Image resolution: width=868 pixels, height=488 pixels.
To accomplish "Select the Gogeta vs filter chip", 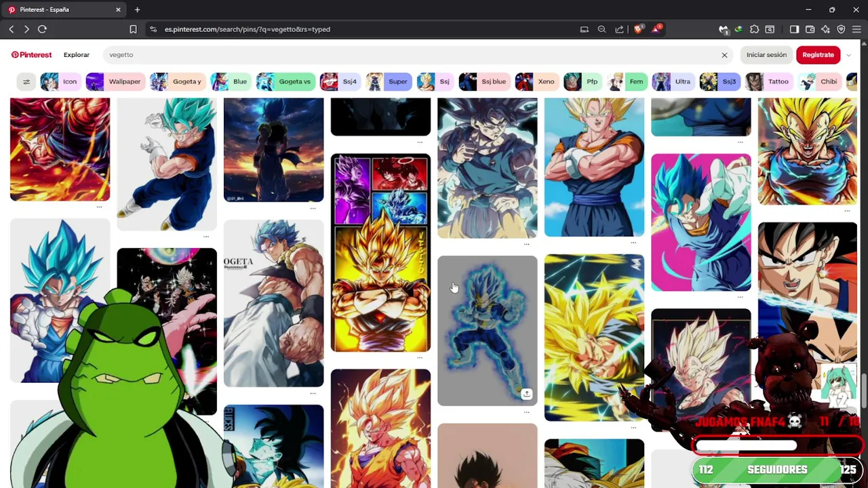I will (285, 81).
